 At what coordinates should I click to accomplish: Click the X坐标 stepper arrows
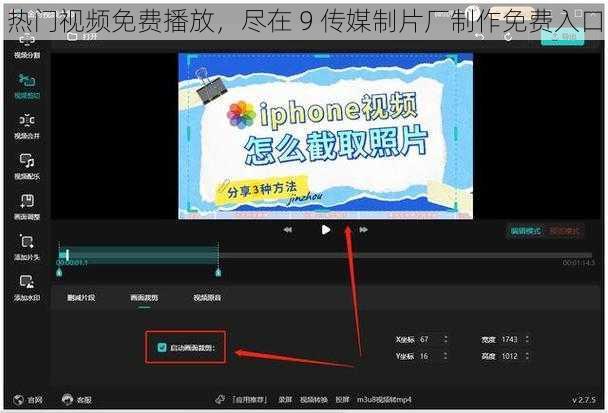tap(446, 339)
